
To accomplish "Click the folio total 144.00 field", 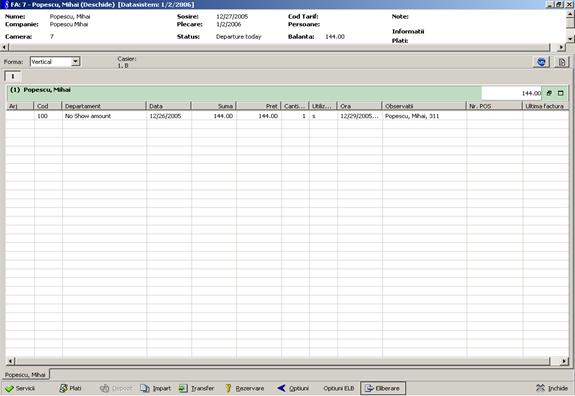I will (x=512, y=93).
